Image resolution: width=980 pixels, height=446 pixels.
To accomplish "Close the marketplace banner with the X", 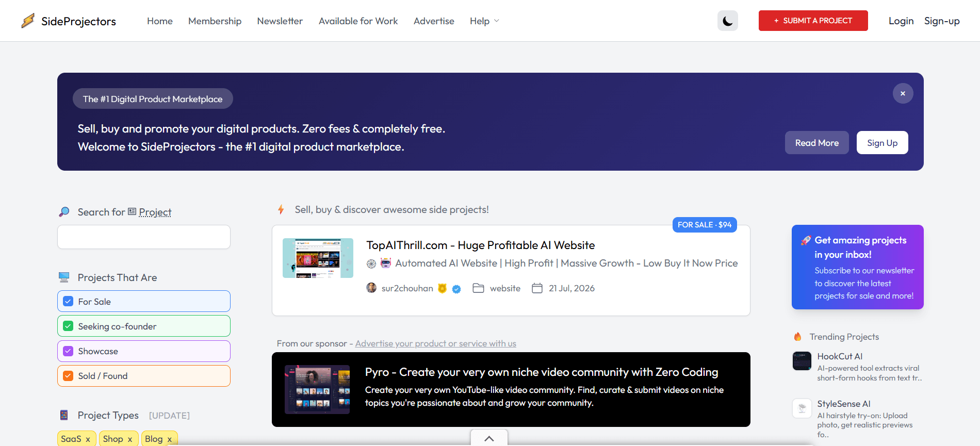I will (x=903, y=93).
